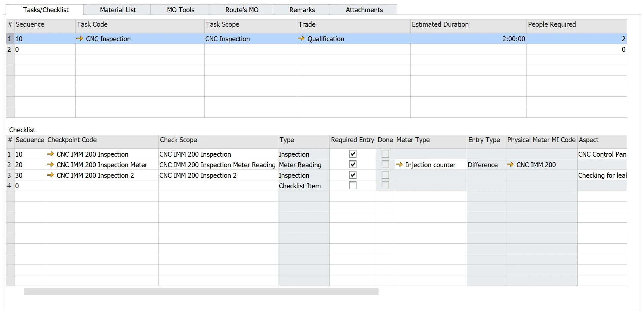Image resolution: width=644 pixels, height=311 pixels.
Task: Open link arrow for CNC IMM 200 Inspection Meter
Action: (50, 164)
